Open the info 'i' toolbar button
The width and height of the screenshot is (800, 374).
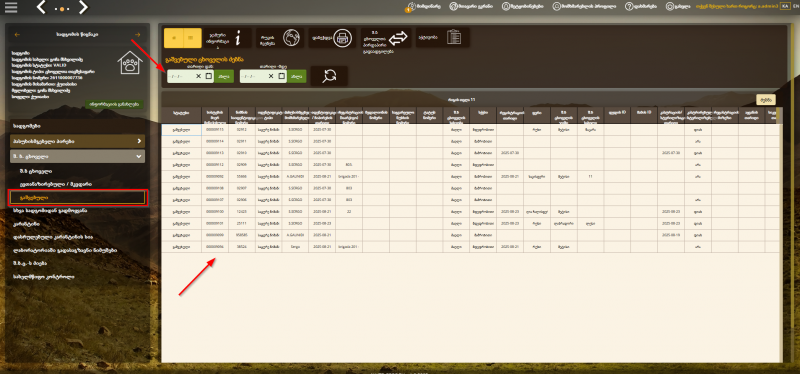[228, 38]
